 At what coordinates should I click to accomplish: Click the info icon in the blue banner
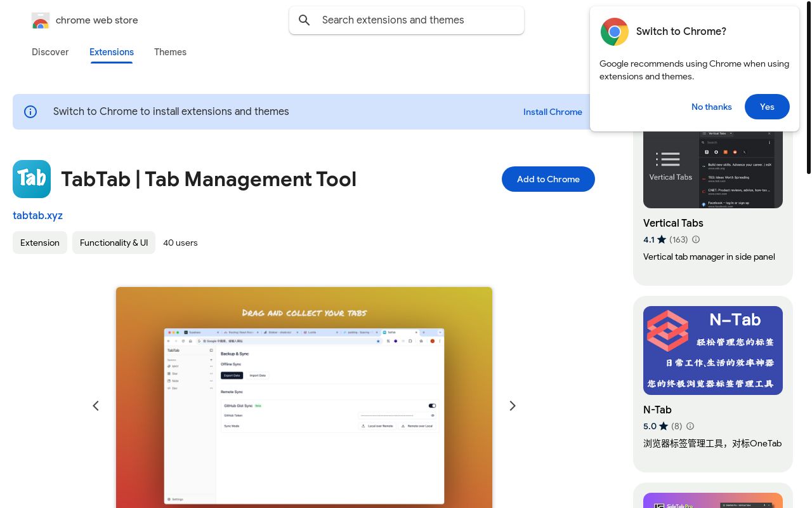coord(30,112)
